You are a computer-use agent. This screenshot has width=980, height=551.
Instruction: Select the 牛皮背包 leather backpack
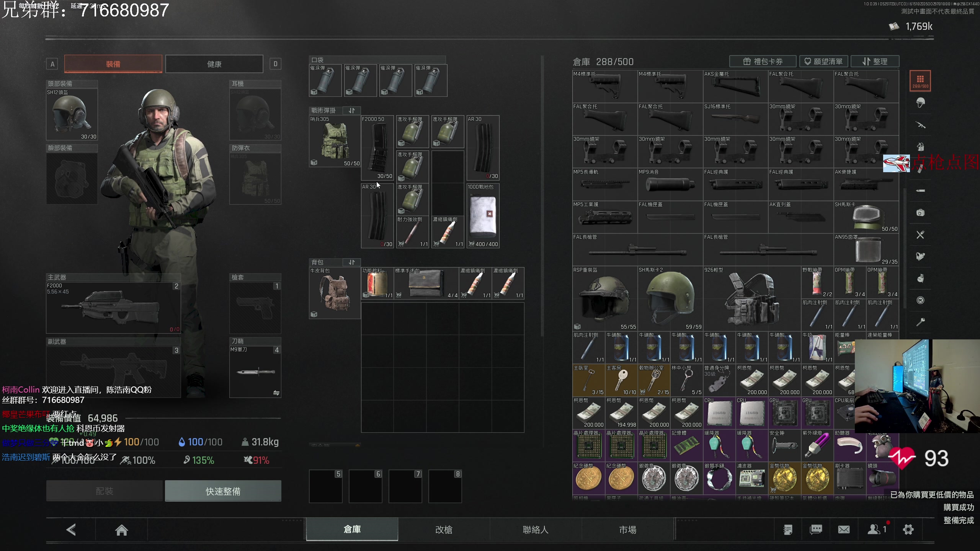tap(335, 293)
